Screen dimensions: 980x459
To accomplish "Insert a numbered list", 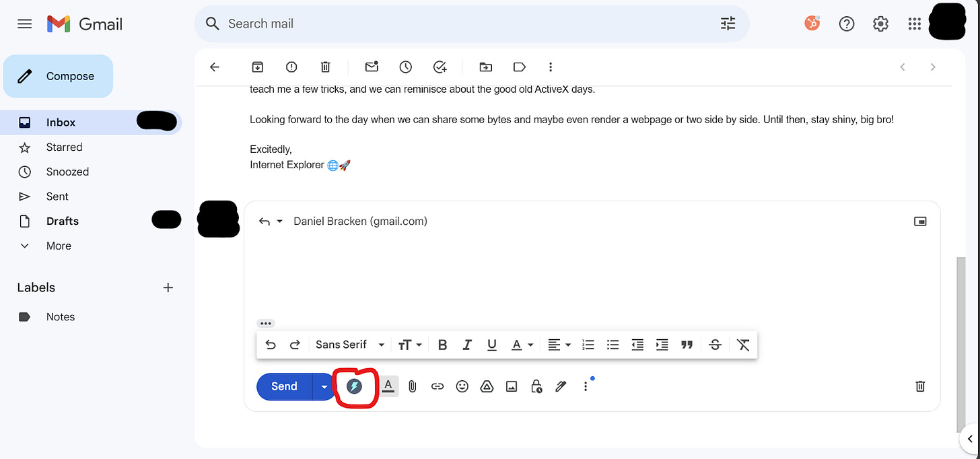I will point(588,345).
